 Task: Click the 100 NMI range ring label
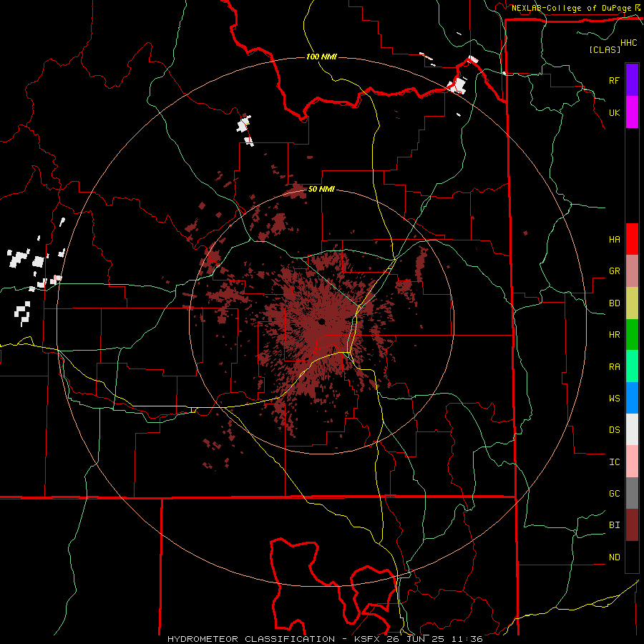pyautogui.click(x=321, y=57)
